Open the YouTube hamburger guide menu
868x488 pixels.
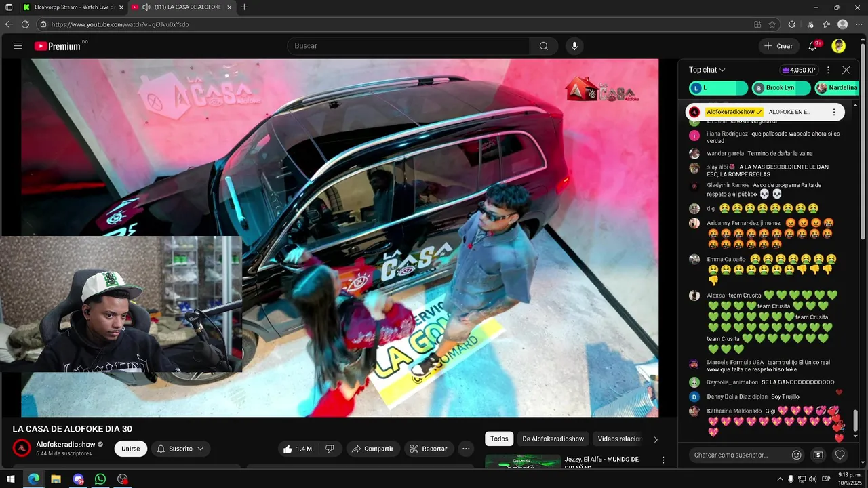(18, 46)
